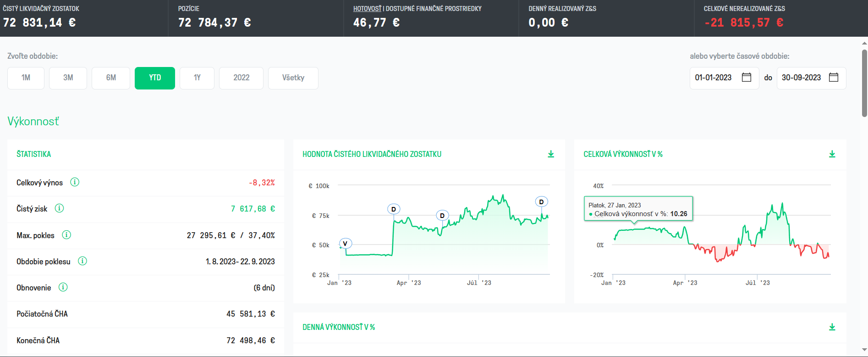Image resolution: width=868 pixels, height=357 pixels.
Task: Open calendar picker for start date 01-01-2023
Action: (747, 78)
